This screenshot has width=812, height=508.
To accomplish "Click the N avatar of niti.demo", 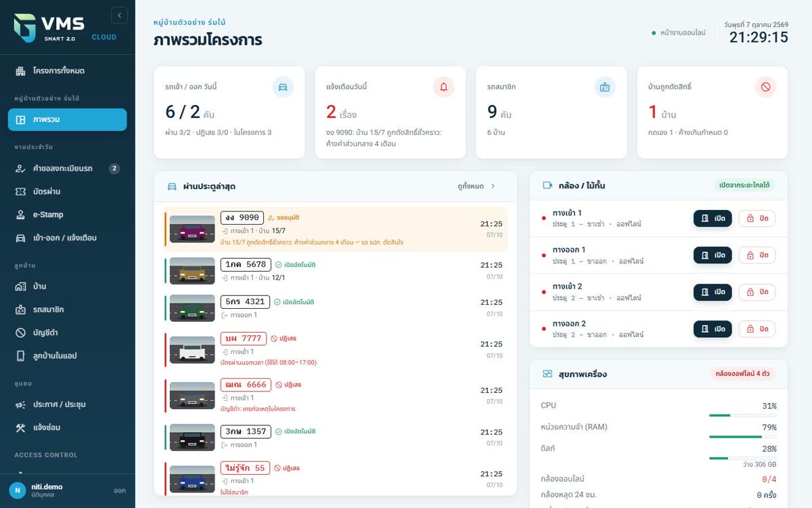I will coord(18,490).
